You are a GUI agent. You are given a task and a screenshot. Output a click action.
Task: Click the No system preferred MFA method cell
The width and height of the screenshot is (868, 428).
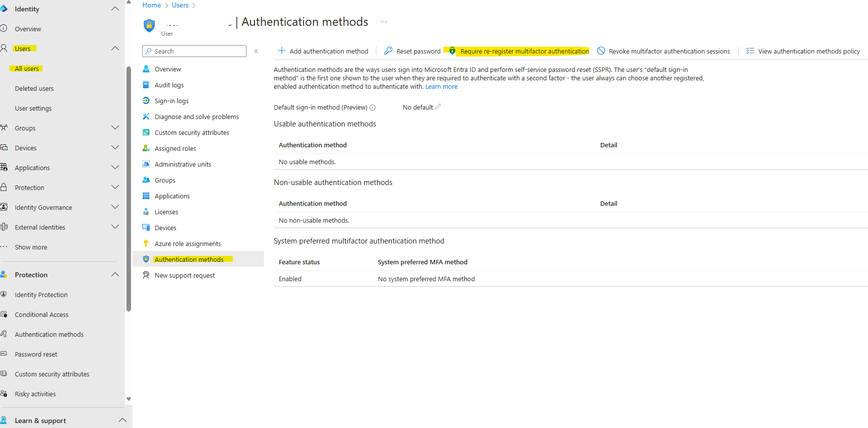click(426, 279)
